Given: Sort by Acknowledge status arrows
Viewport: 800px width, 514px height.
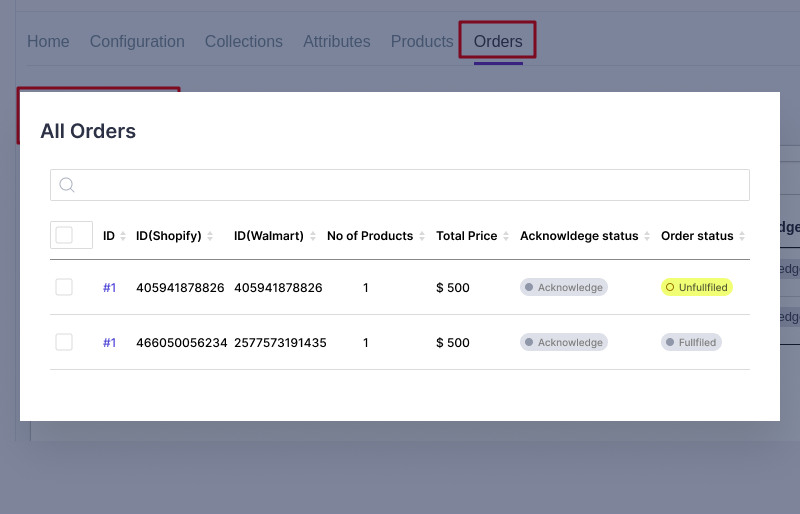Looking at the screenshot, I should (647, 237).
